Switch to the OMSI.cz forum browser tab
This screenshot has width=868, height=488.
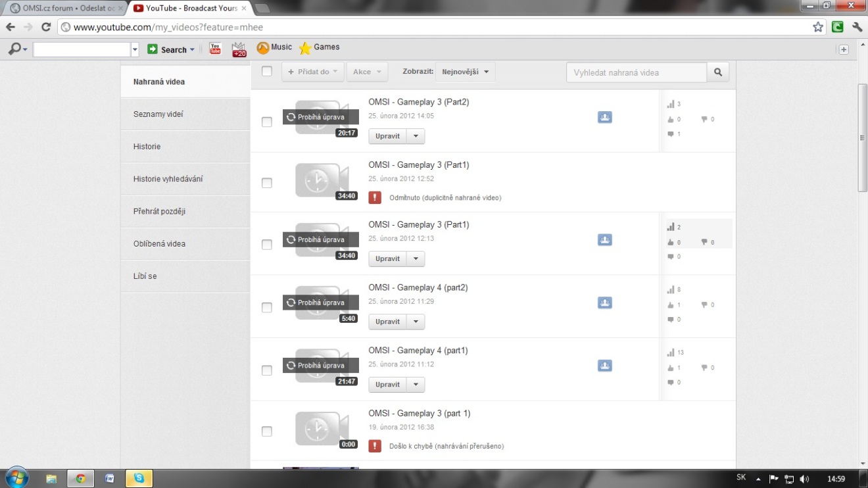click(x=64, y=8)
